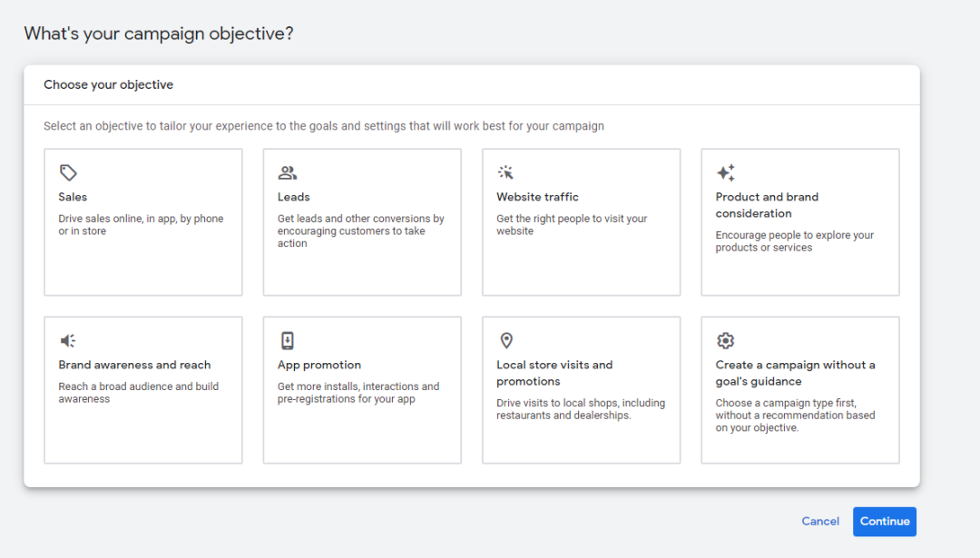Click the Product and brand consideration sparkle icon
This screenshot has width=980, height=558.
coord(726,172)
